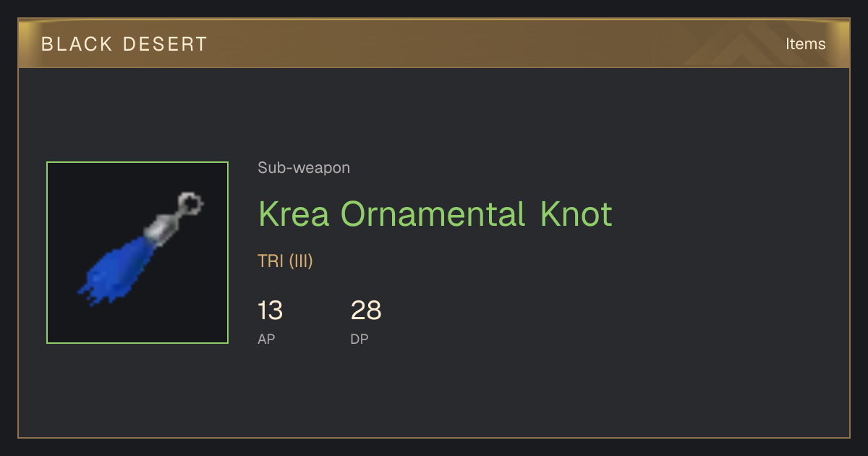The width and height of the screenshot is (868, 456).
Task: Click the silver ring atop the knot icon
Action: (190, 203)
